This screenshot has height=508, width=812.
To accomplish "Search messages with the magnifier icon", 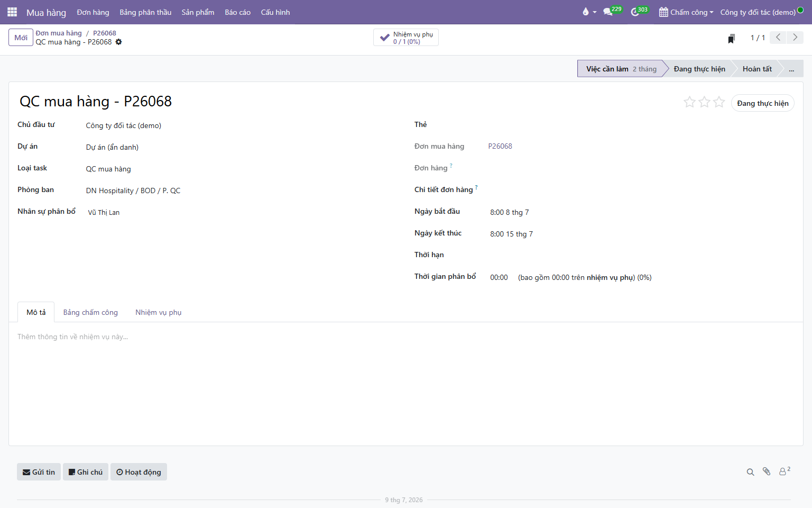I will [x=750, y=472].
